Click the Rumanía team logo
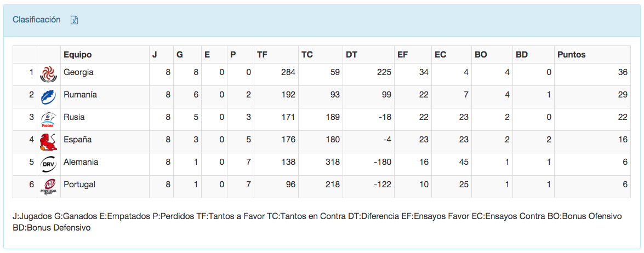 48,96
